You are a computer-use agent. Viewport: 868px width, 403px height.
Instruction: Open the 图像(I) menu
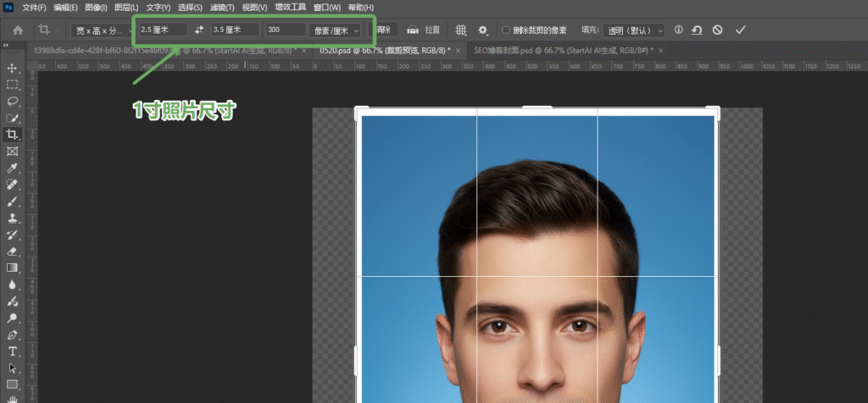pyautogui.click(x=97, y=8)
